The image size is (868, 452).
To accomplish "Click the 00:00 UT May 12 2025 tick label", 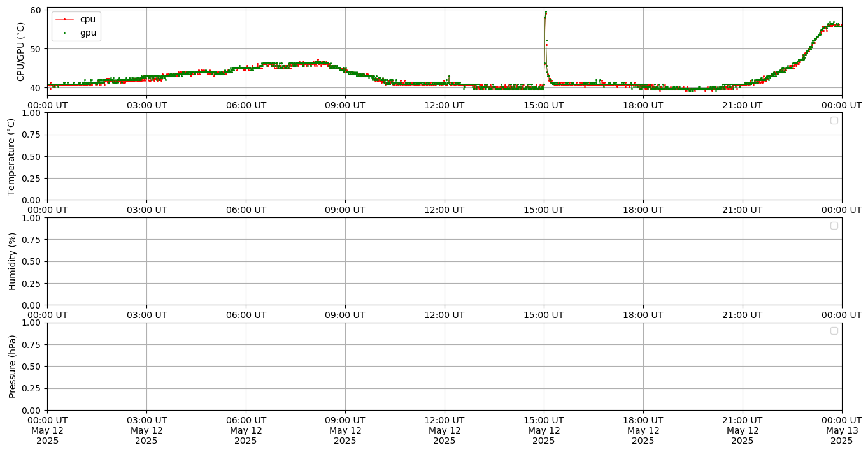I will click(x=47, y=430).
